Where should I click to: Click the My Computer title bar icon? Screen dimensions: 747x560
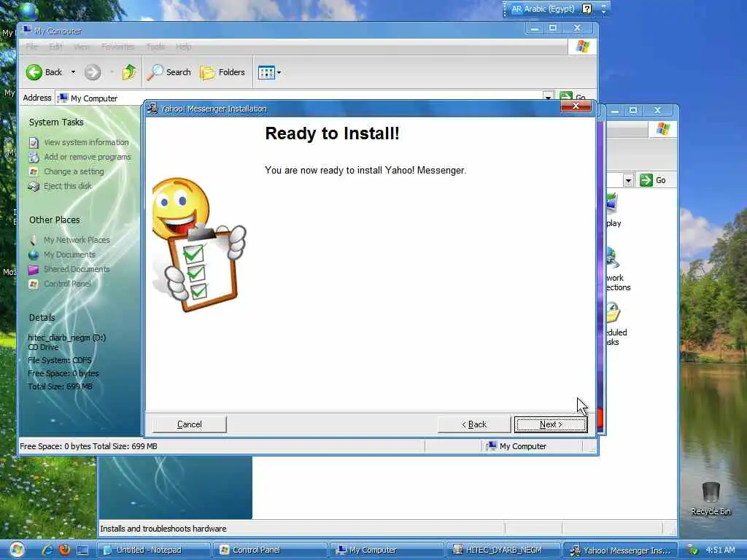[27, 31]
